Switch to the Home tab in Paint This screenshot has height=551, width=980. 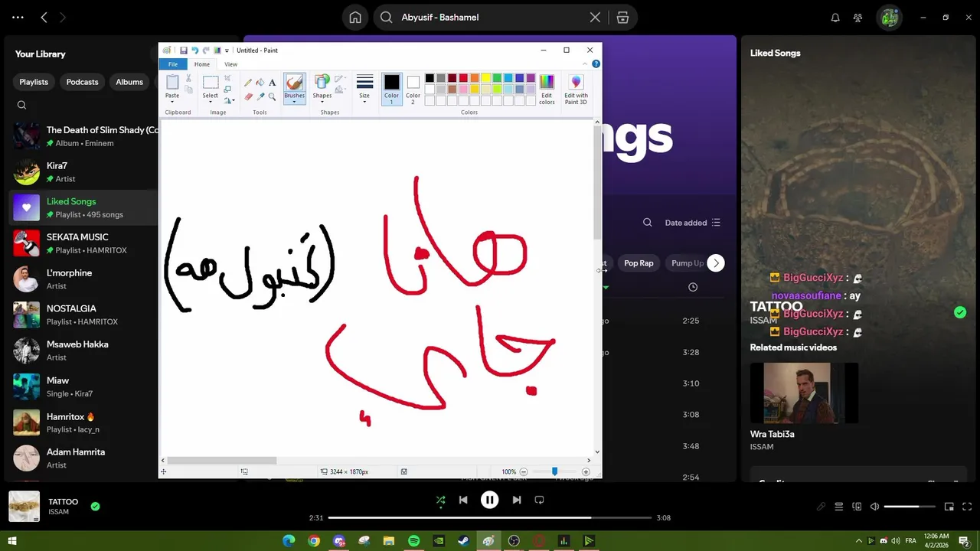point(202,64)
